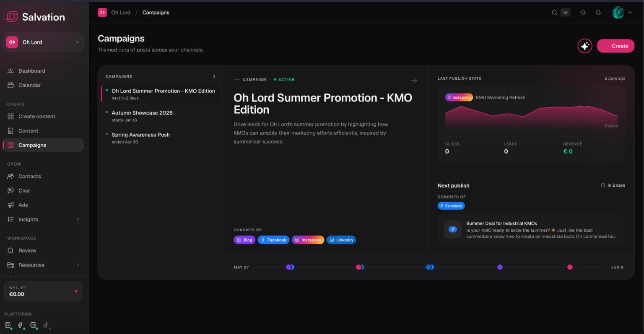Viewport: 644px width, 334px height.
Task: Open the account menu chevron beside the avatar
Action: click(630, 13)
